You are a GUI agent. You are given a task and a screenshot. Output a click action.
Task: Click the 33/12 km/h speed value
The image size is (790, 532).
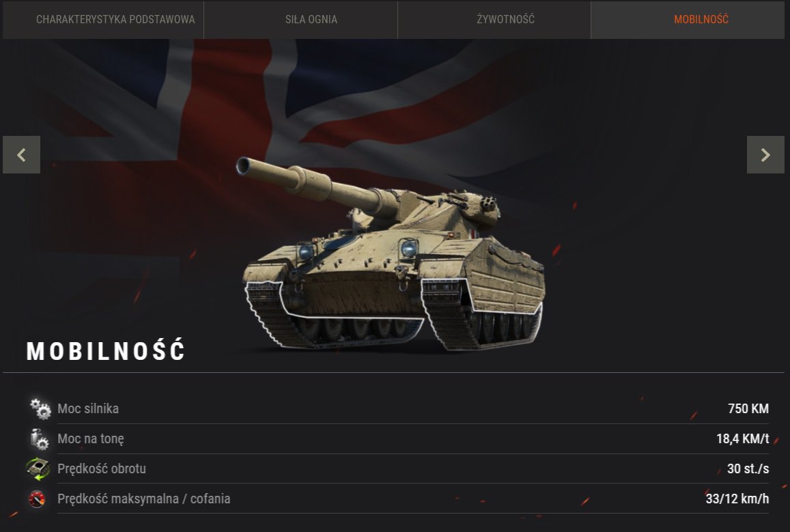coord(737,499)
